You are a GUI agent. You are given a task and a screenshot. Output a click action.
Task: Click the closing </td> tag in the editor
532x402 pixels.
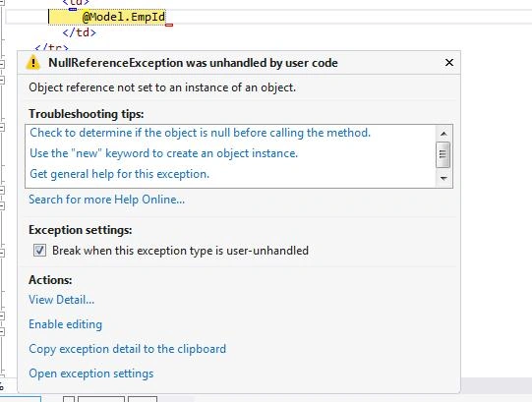[80, 32]
